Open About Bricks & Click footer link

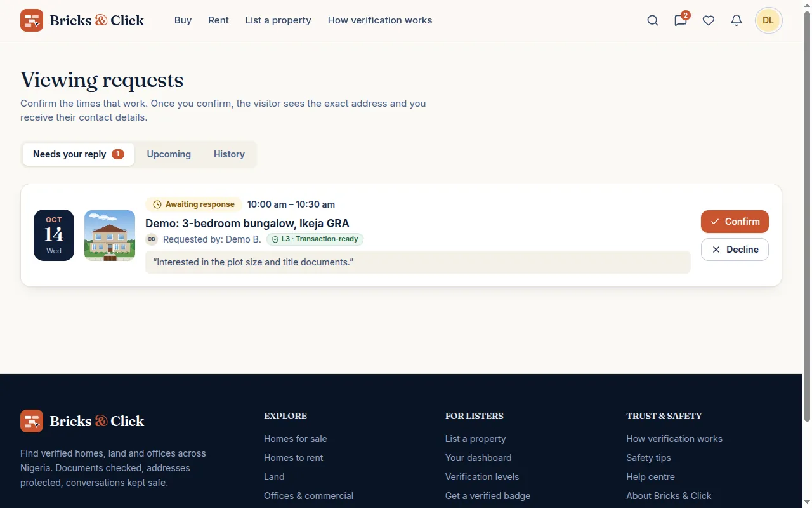669,496
